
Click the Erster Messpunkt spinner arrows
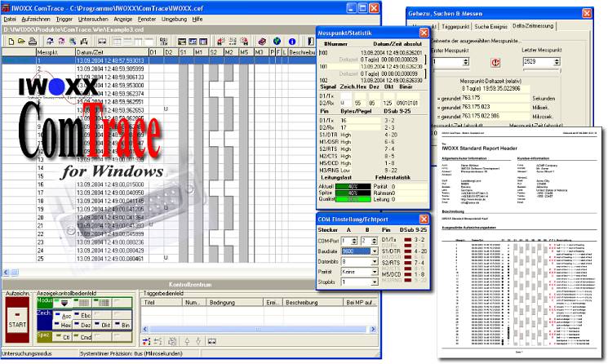(466, 62)
